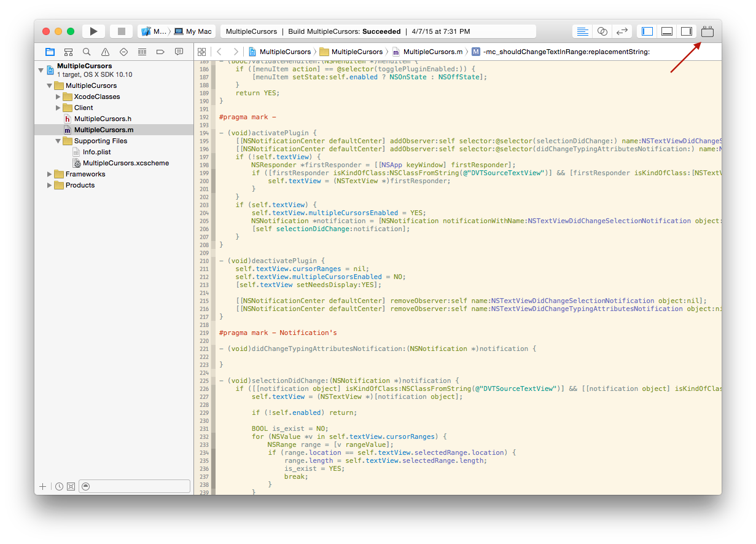Open the Breakpoint navigator tab

click(160, 52)
